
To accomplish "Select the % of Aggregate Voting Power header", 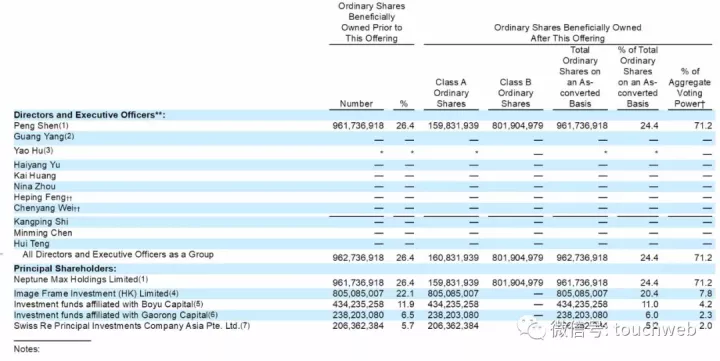I will [689, 88].
